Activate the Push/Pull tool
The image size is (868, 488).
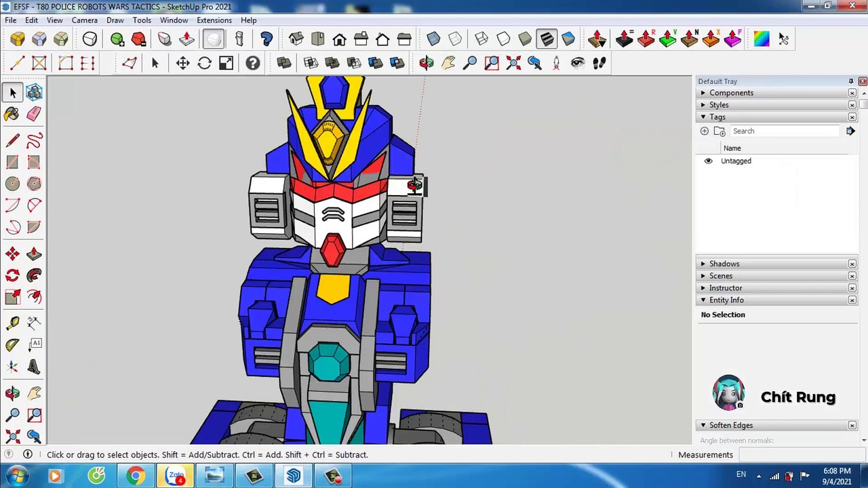tap(34, 253)
